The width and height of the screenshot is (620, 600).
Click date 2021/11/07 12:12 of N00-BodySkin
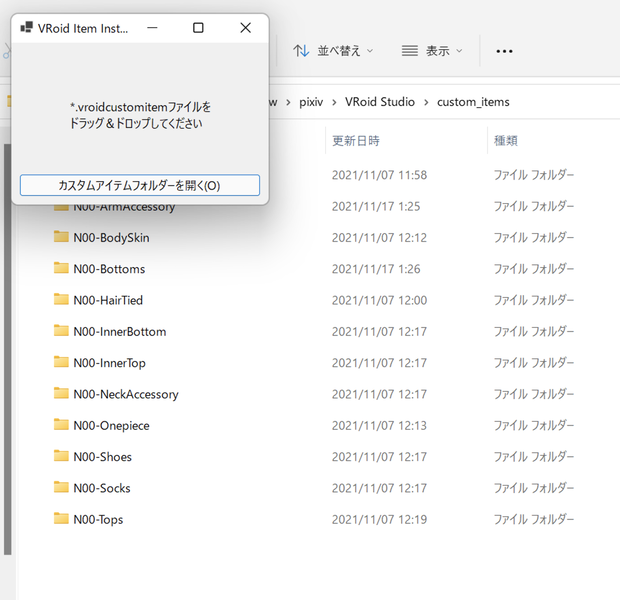pyautogui.click(x=379, y=238)
